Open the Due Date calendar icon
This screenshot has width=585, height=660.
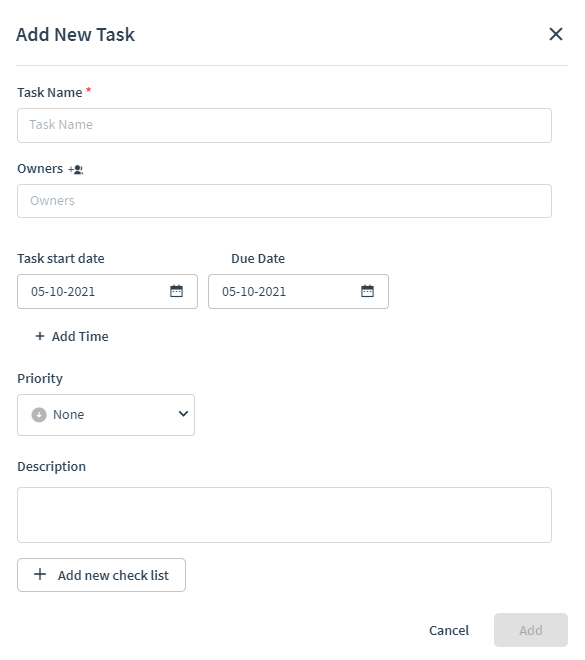367,291
